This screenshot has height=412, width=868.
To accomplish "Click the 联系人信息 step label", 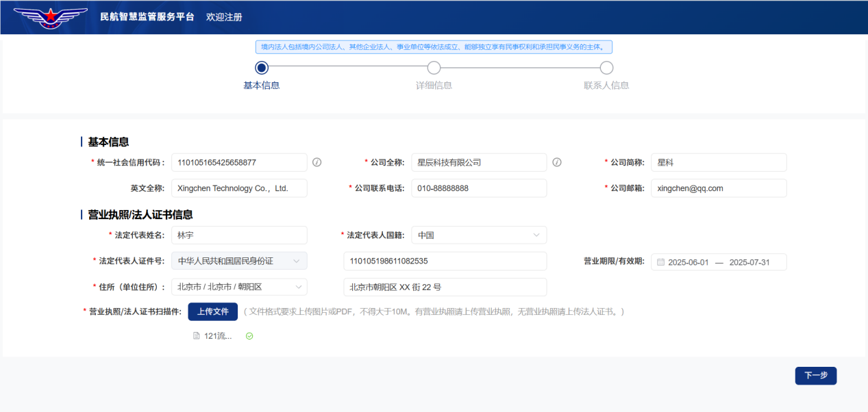I will click(x=606, y=86).
